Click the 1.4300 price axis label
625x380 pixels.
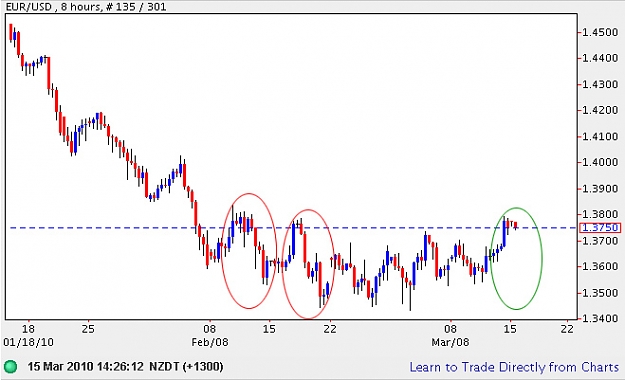[x=600, y=85]
